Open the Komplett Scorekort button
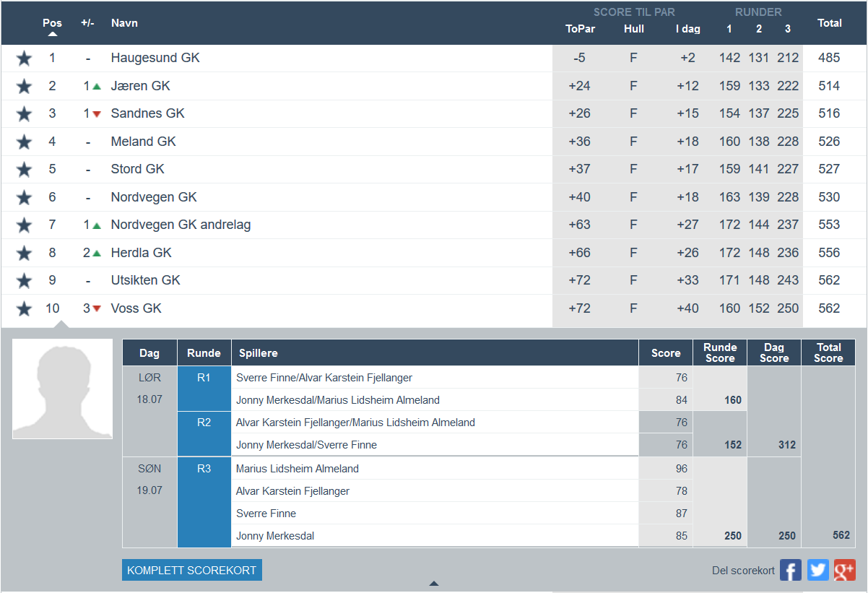Viewport: 868px width, 593px height. [191, 570]
